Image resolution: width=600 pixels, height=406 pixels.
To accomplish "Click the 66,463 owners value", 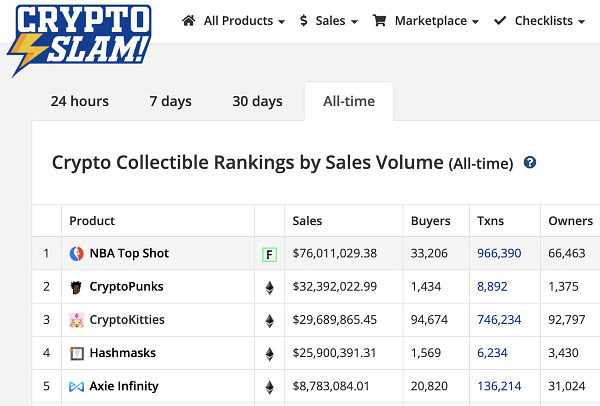I will tap(567, 253).
